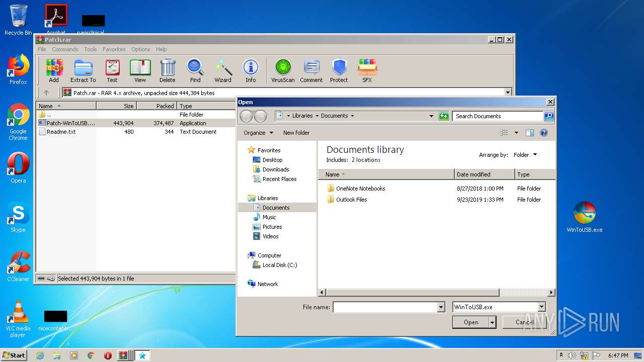Image resolution: width=644 pixels, height=362 pixels.
Task: Open the CCleaner desktop shortcut
Action: click(x=18, y=266)
